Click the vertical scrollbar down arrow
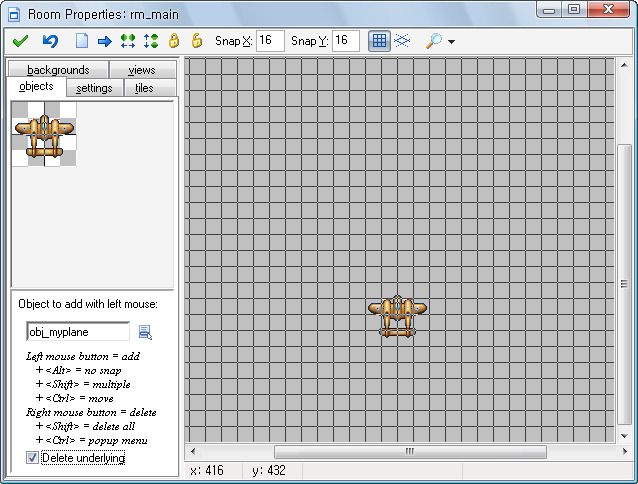 click(624, 436)
